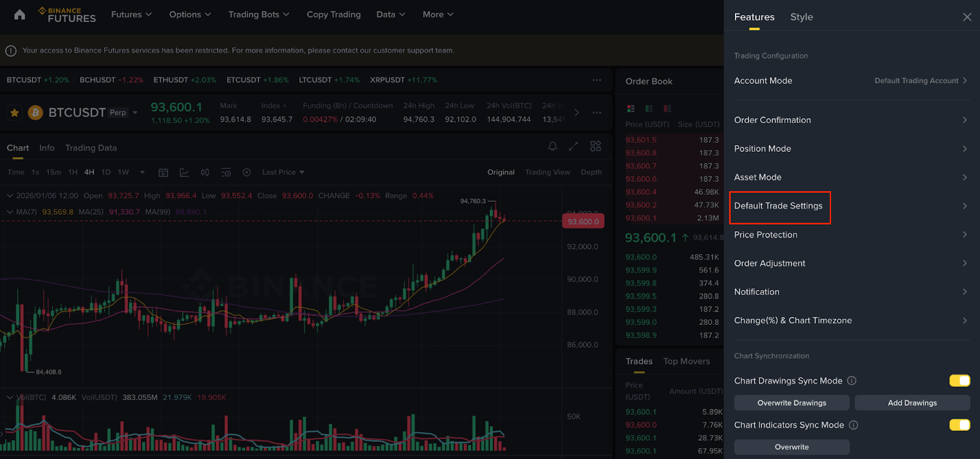980x459 pixels.
Task: Click the restricted access warning icon
Action: 11,51
